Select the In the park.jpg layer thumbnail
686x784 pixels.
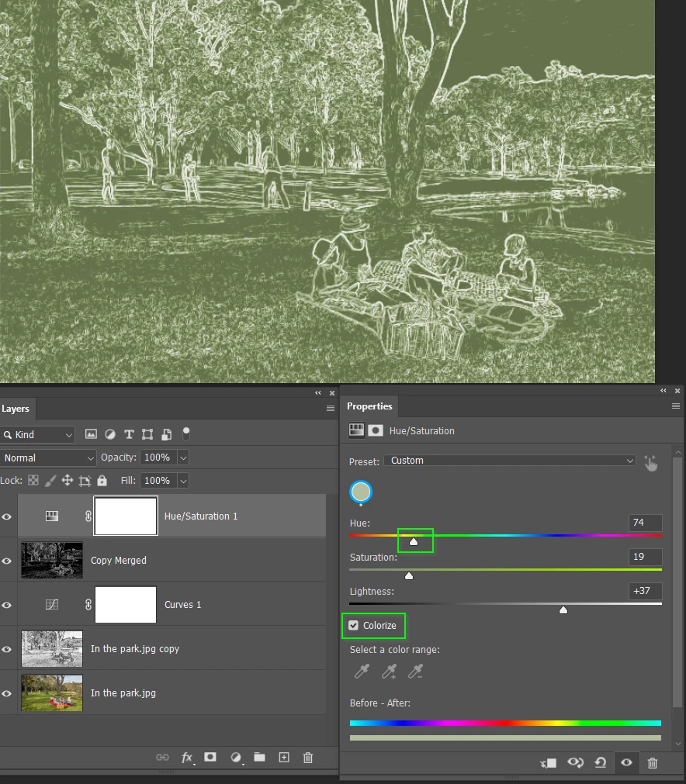pyautogui.click(x=52, y=693)
